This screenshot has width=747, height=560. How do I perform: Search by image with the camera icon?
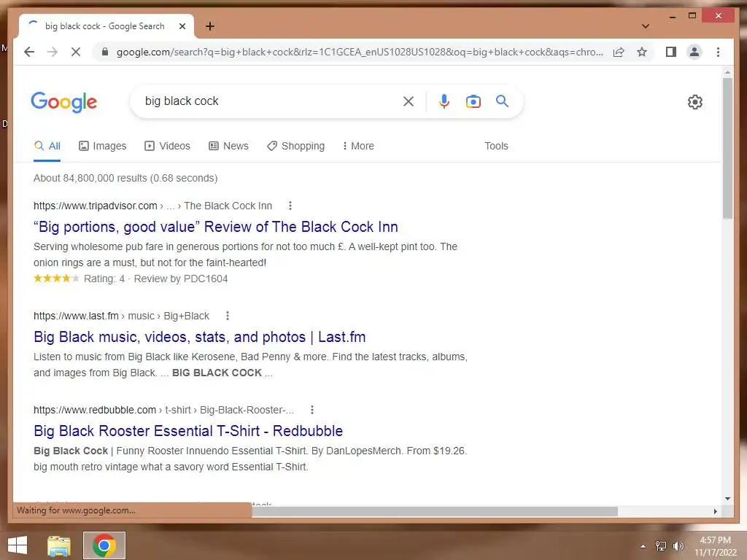point(473,101)
